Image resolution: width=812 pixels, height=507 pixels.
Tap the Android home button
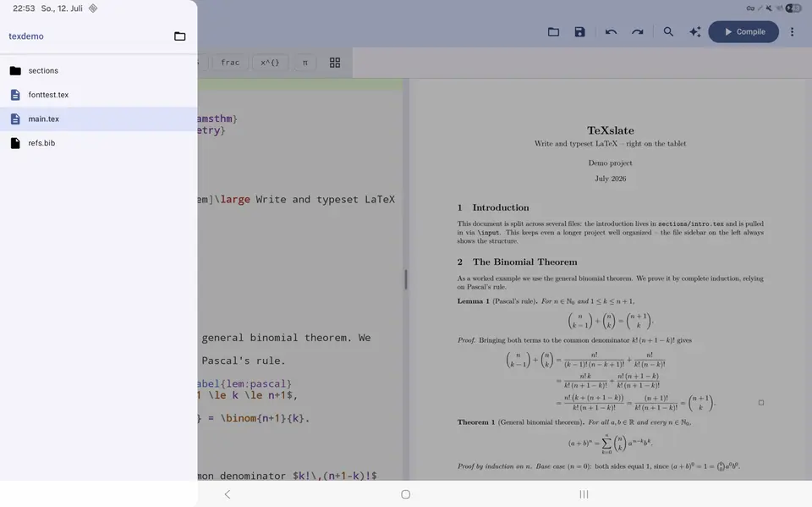(405, 494)
